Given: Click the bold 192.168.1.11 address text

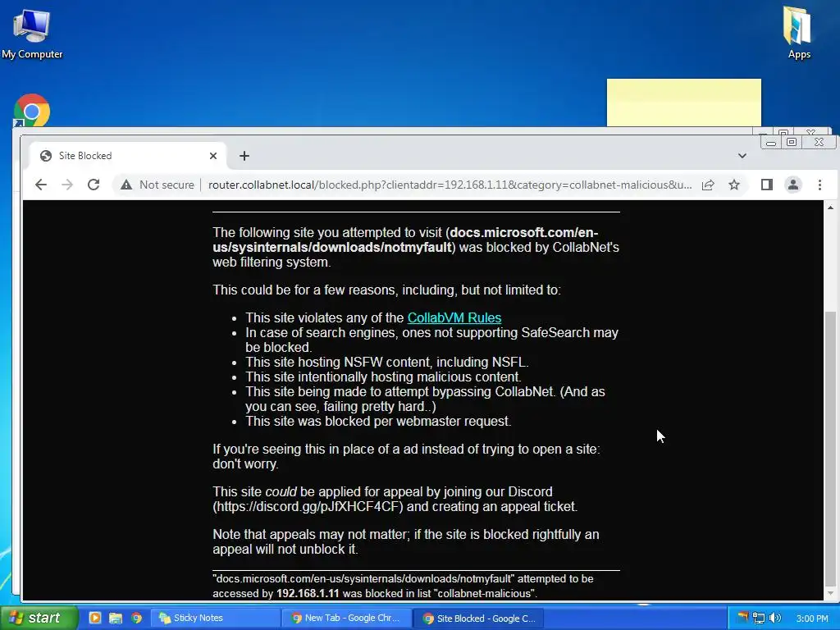Looking at the screenshot, I should [308, 594].
